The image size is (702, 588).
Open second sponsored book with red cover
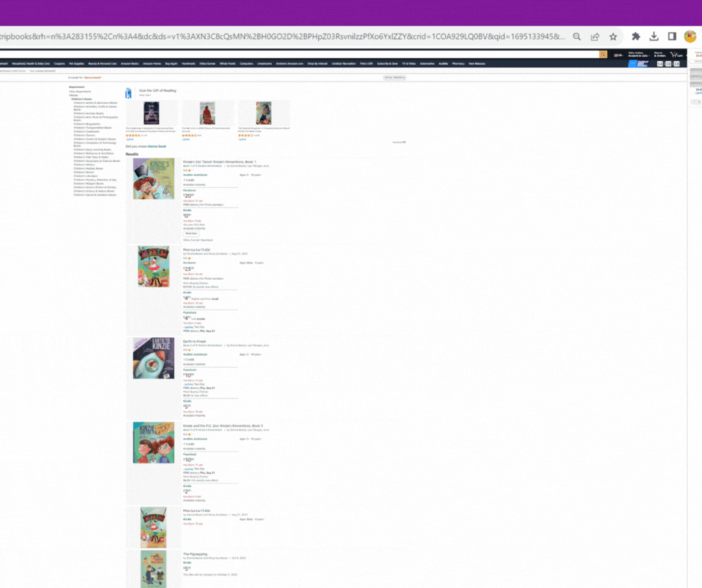(208, 113)
